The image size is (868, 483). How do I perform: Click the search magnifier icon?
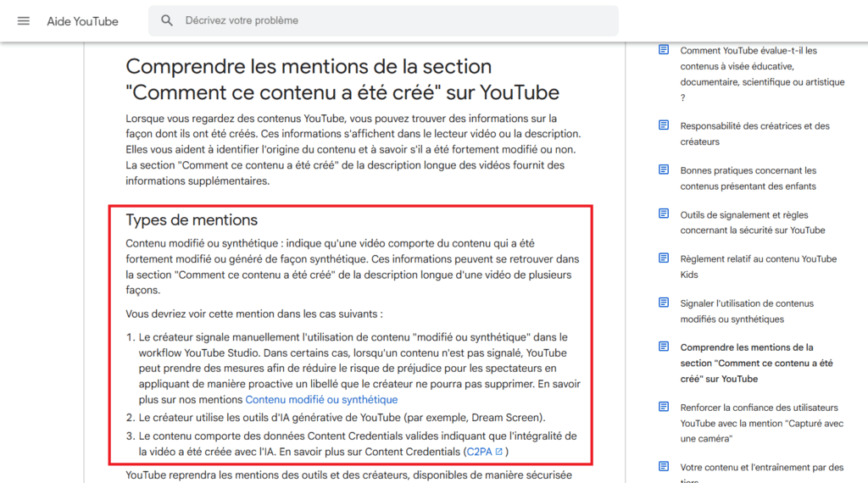tap(167, 20)
